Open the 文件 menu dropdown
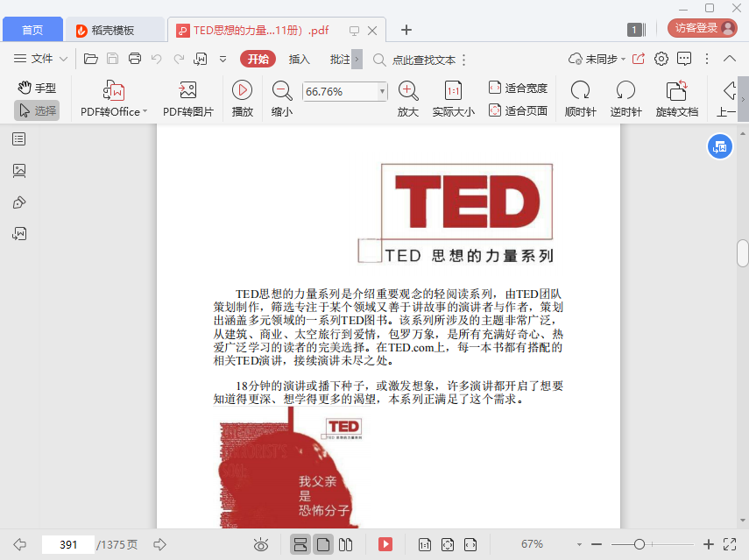 tap(41, 59)
